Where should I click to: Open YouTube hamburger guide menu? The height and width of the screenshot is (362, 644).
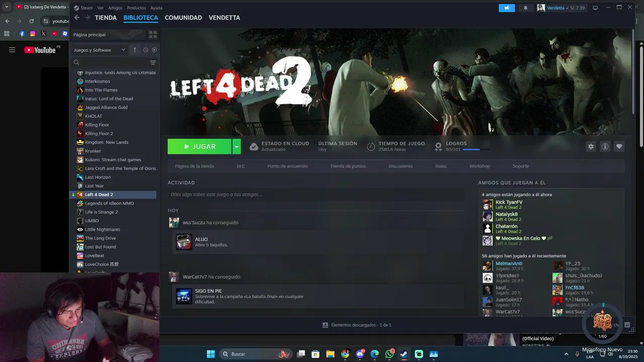pyautogui.click(x=12, y=50)
